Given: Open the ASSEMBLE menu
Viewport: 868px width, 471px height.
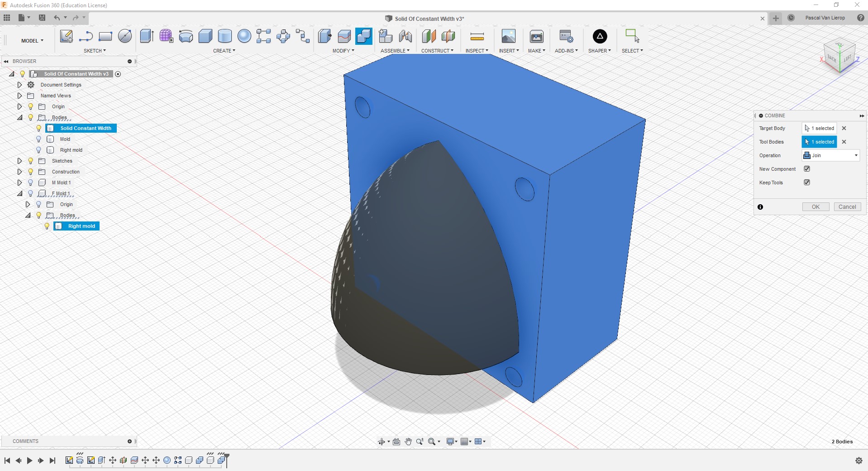Looking at the screenshot, I should (395, 51).
